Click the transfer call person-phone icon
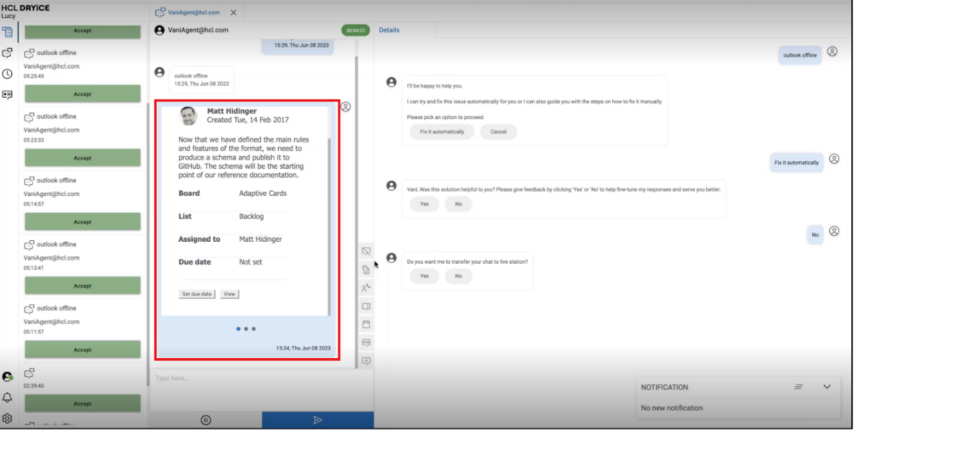This screenshot has height=465, width=980. pos(366,288)
